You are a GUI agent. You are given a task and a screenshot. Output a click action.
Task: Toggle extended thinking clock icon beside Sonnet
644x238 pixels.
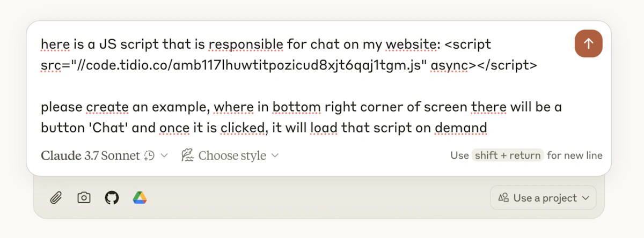click(150, 155)
